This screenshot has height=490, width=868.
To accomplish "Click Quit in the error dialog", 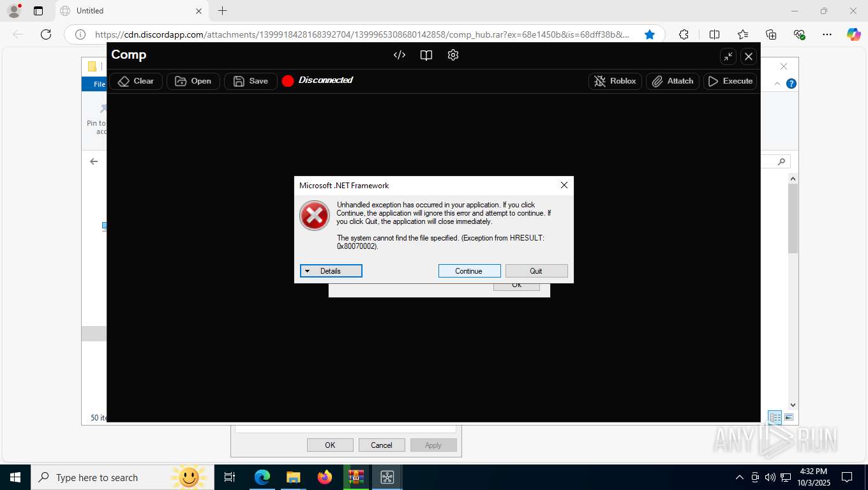I will pyautogui.click(x=537, y=271).
